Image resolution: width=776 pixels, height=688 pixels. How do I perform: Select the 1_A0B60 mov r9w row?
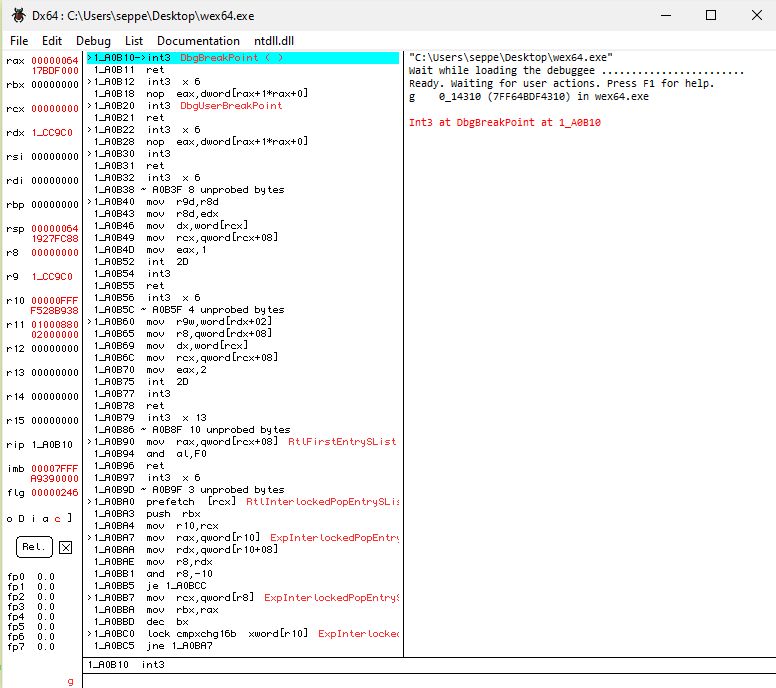pos(243,322)
